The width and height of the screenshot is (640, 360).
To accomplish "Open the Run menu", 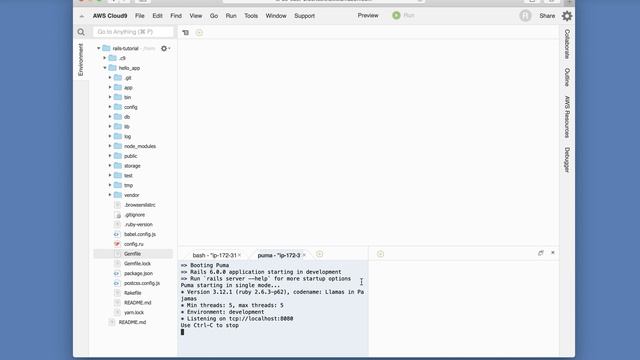I will click(x=231, y=16).
